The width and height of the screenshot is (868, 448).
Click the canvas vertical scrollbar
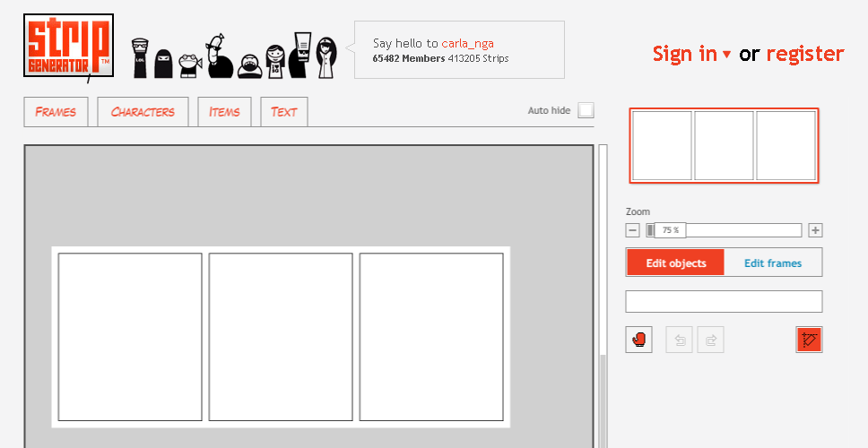603,296
